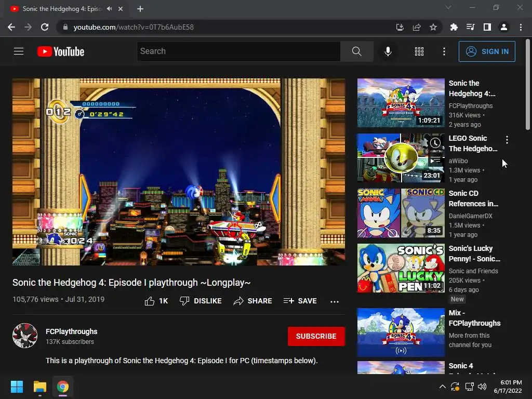Open Chrome three-dot menu
The width and height of the screenshot is (532, 399).
[521, 27]
